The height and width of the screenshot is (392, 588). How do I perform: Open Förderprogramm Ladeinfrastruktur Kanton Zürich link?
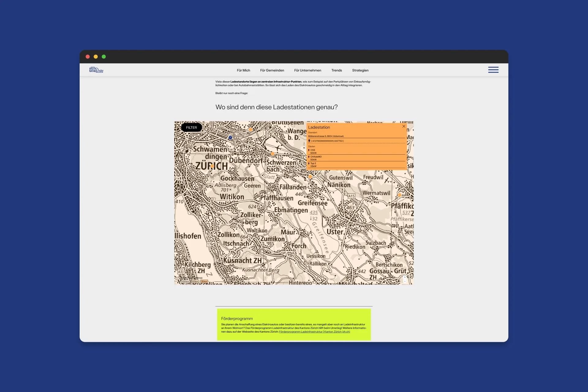[314, 332]
